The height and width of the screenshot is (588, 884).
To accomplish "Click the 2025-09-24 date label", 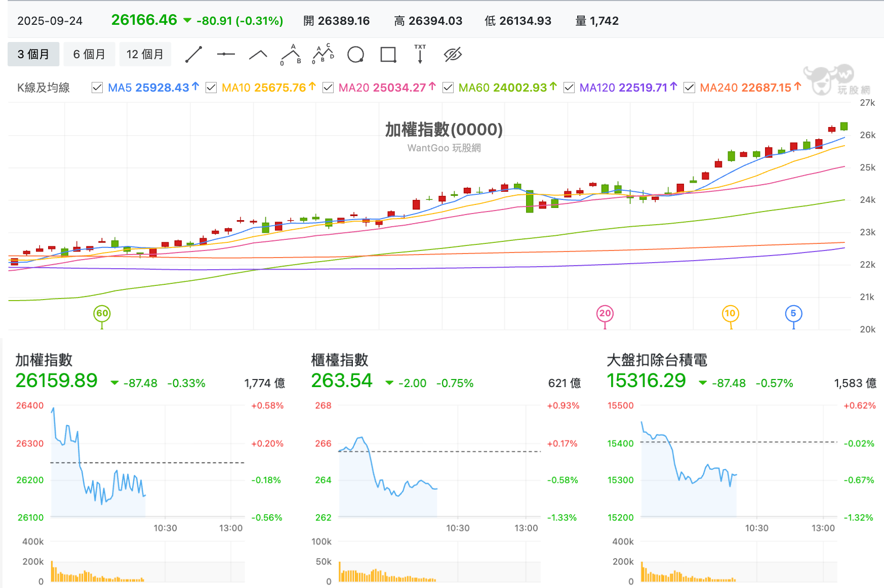I will pos(50,21).
